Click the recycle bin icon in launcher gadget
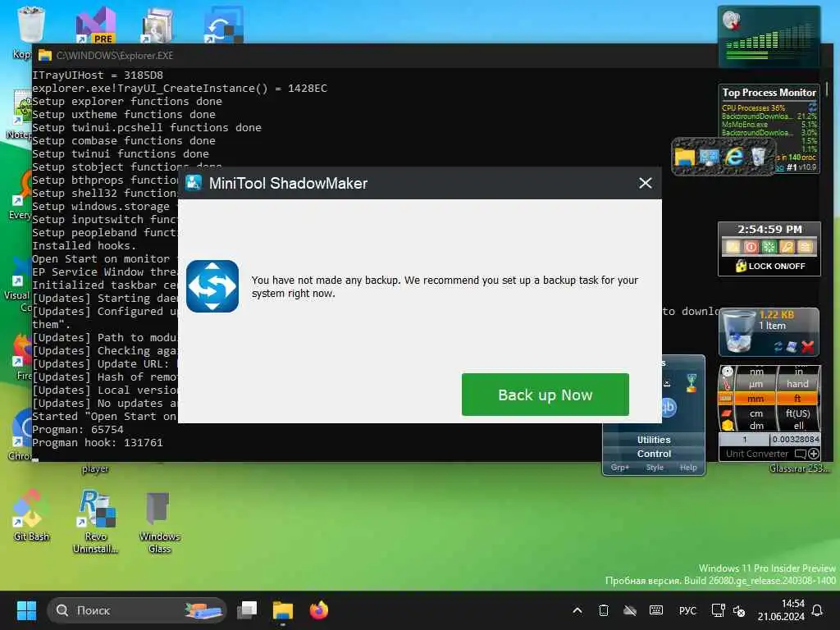This screenshot has width=840, height=630. coord(758,157)
